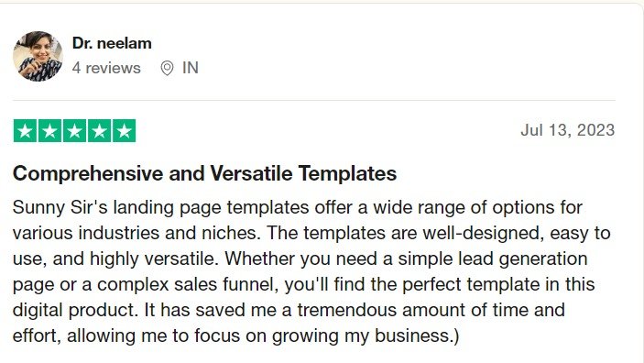This screenshot has width=644, height=363.
Task: Click the fifth green rating star
Action: pos(124,131)
